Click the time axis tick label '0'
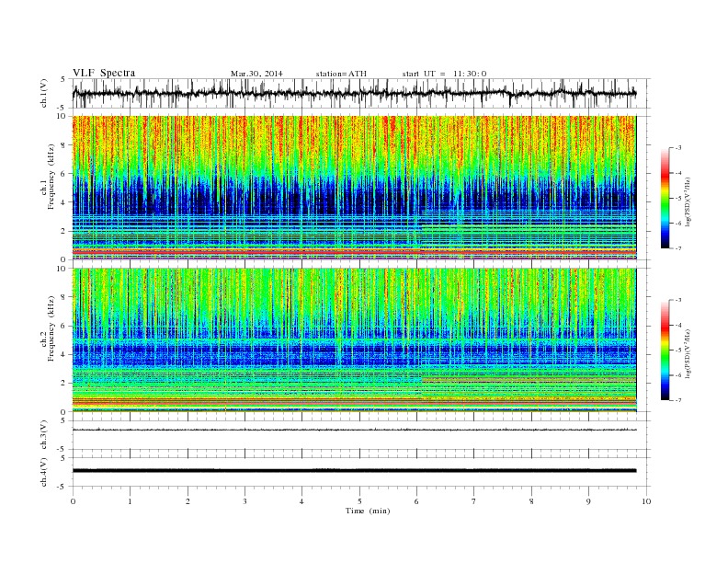 tap(73, 501)
